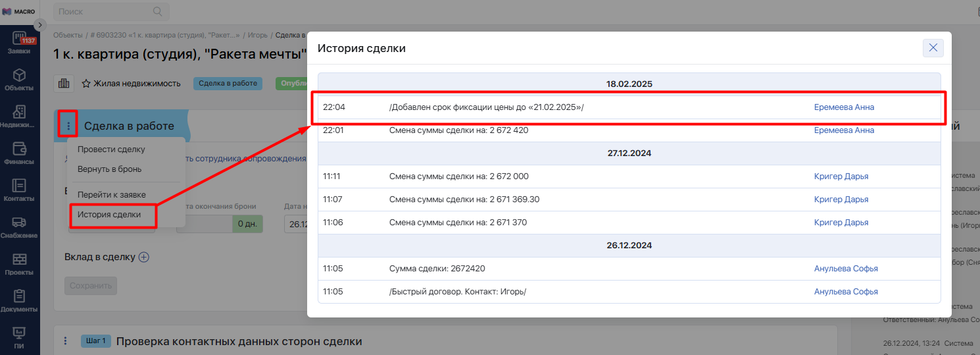
Task: Close the История сделки dialog
Action: click(x=933, y=48)
